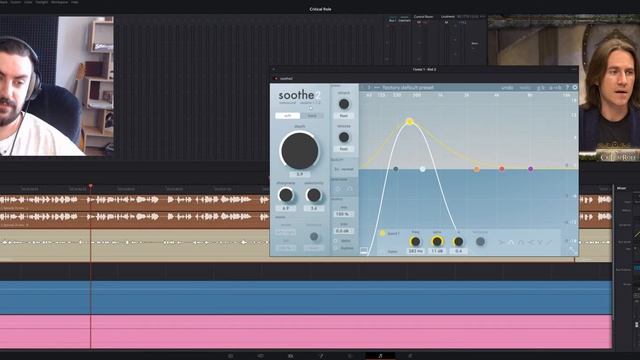Click the selectivity value field

313,208
